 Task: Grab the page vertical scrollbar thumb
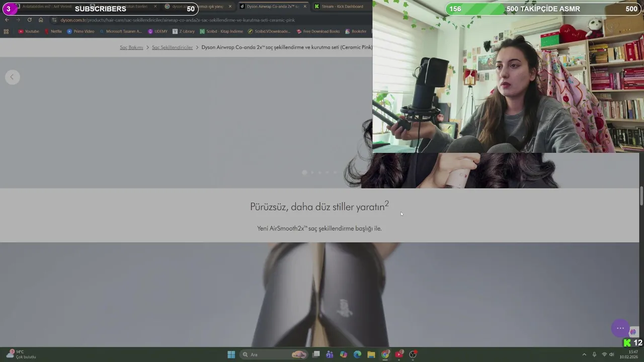pos(641,196)
